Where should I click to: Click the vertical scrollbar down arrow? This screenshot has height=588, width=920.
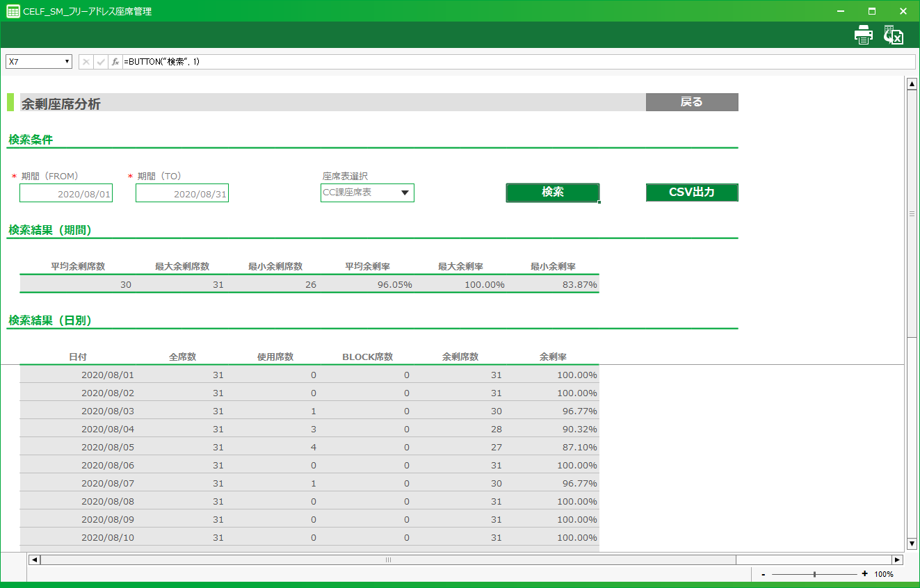(x=912, y=544)
